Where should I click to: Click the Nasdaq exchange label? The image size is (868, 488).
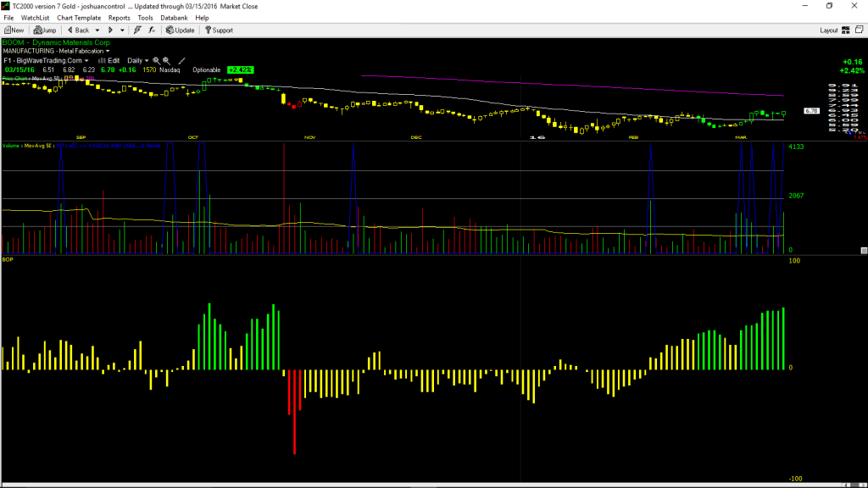(170, 70)
